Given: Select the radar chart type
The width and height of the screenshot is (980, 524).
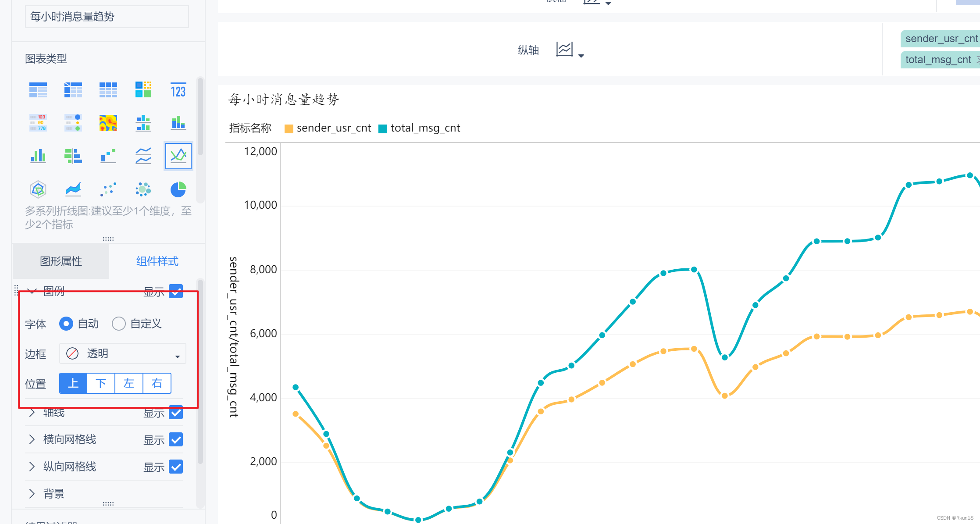Looking at the screenshot, I should 38,189.
